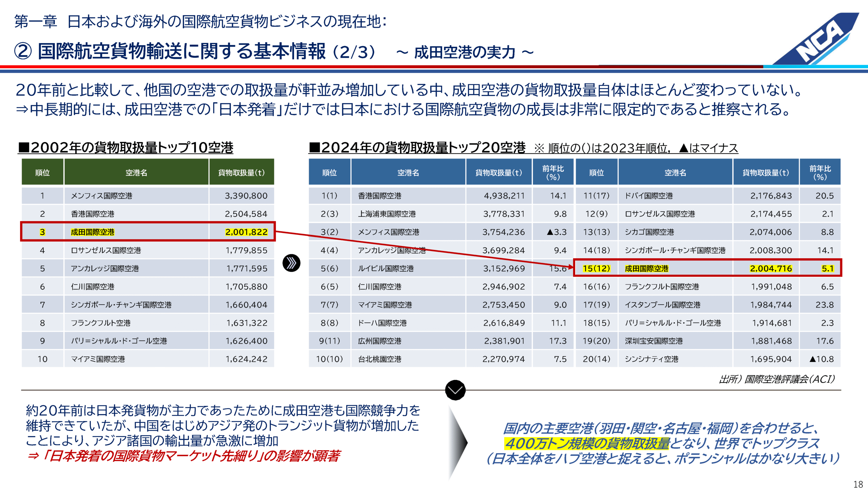Screen dimensions: 868x493
Task: Click the 2024 table first 貨物取扱量 header
Action: [x=498, y=173]
